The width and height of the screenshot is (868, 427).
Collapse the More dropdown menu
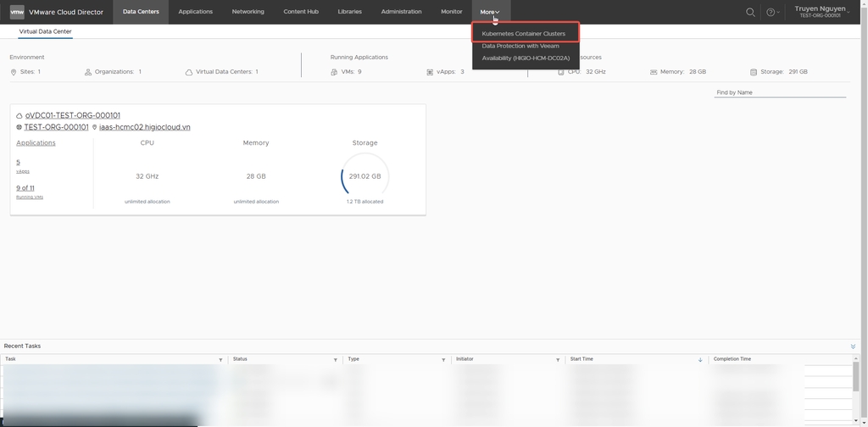[x=490, y=12]
